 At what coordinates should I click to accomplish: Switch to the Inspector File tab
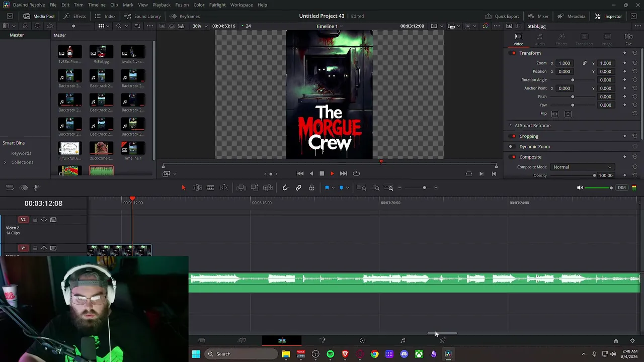tap(628, 39)
